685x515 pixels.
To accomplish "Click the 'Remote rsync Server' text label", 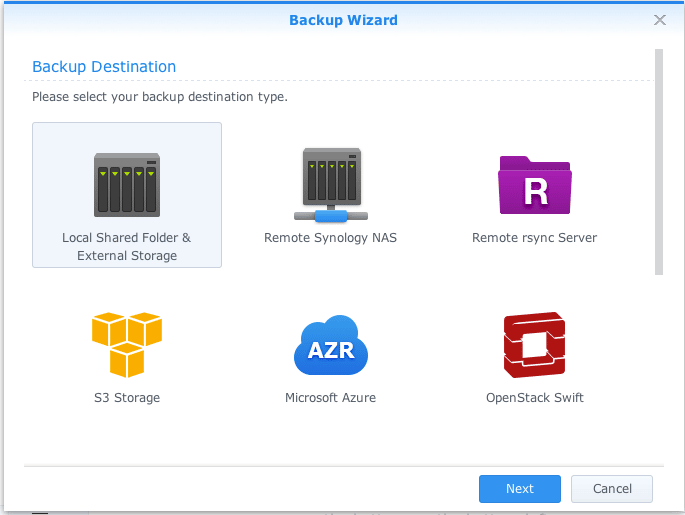I will 534,238.
